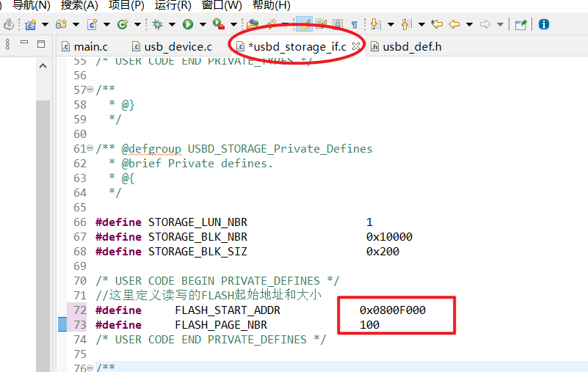Open previous annotation dropdown arrow
The image size is (588, 372).
click(421, 25)
